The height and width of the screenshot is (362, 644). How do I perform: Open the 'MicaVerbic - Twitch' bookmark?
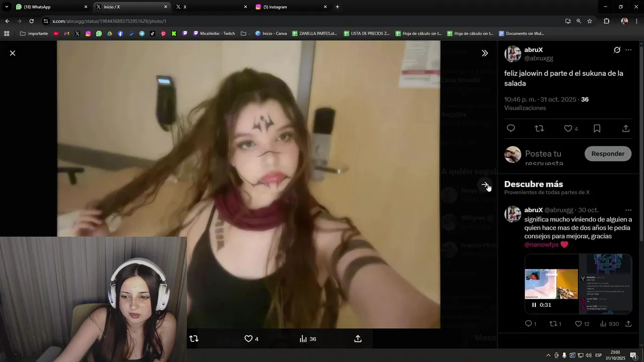point(214,34)
